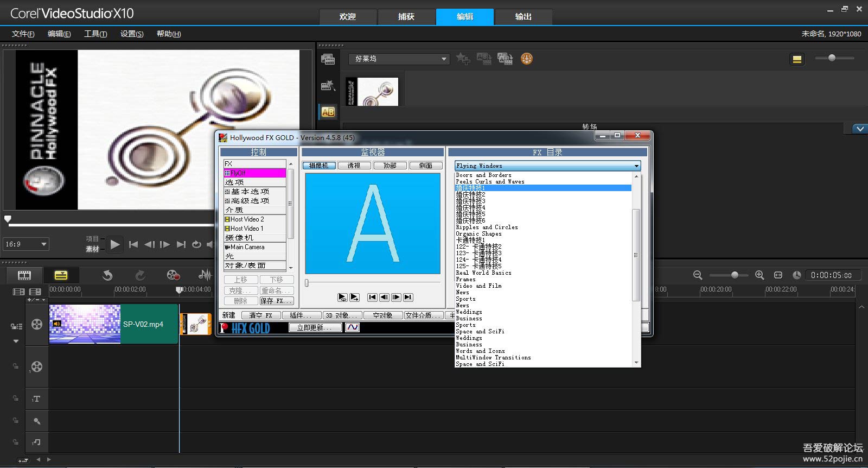Screen dimensions: 868x468
Task: Open the 帮助(H) menu
Action: pos(169,34)
